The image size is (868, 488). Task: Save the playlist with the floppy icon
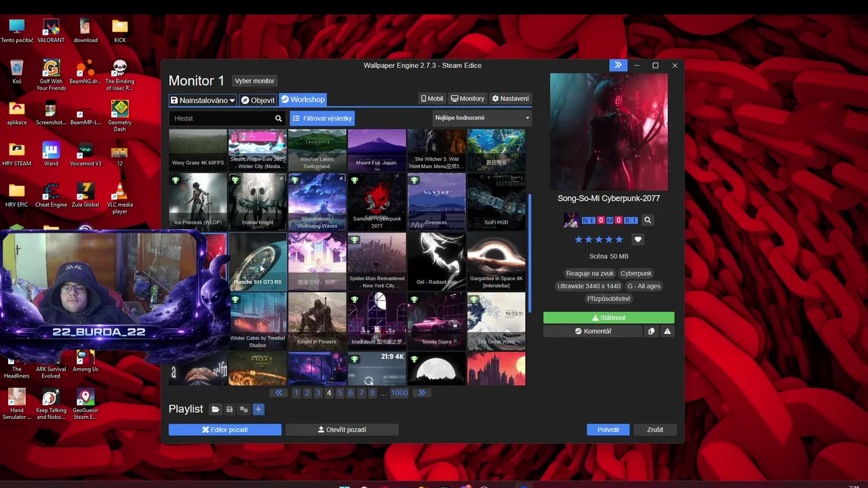pos(229,409)
